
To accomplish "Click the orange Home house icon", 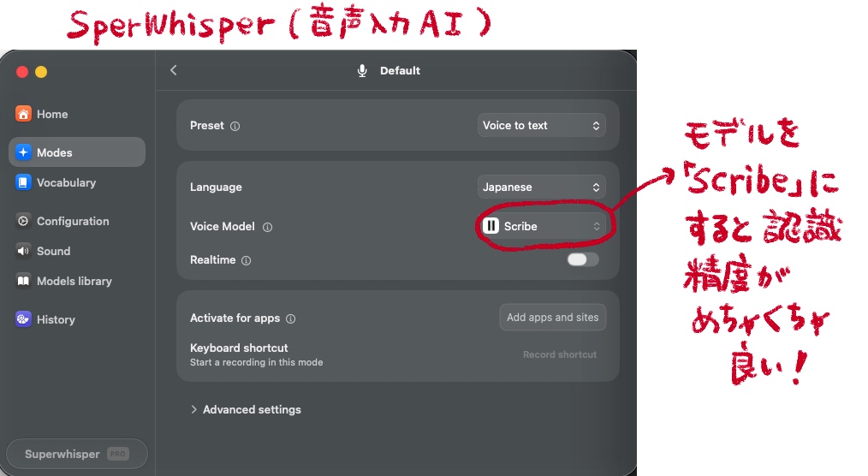I will tap(23, 114).
